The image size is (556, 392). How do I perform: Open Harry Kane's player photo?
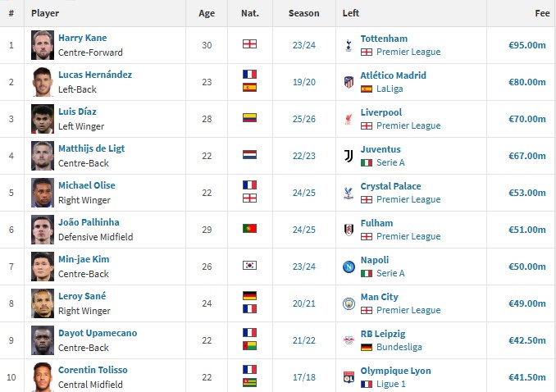43,45
